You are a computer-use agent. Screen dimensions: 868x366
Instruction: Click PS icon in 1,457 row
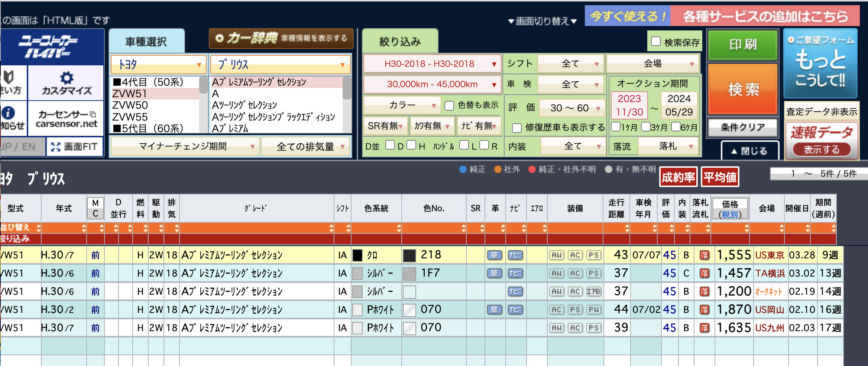point(594,274)
